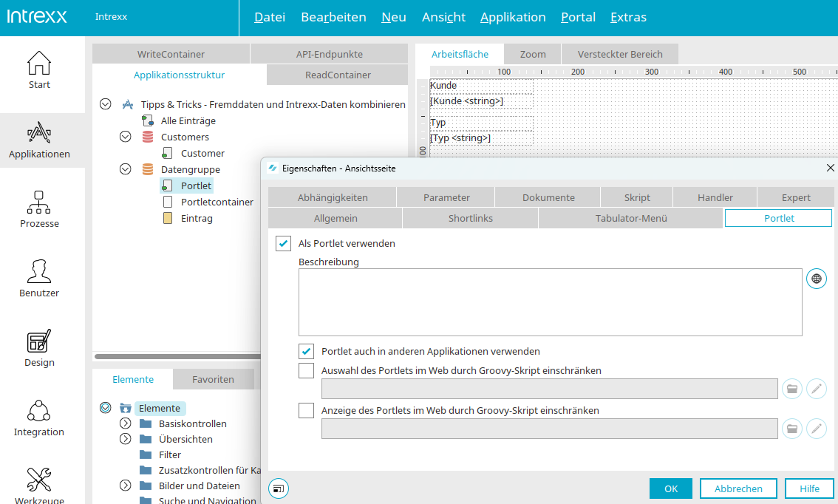Collapse the Datengruppe tree node
This screenshot has width=838, height=504.
coord(125,169)
